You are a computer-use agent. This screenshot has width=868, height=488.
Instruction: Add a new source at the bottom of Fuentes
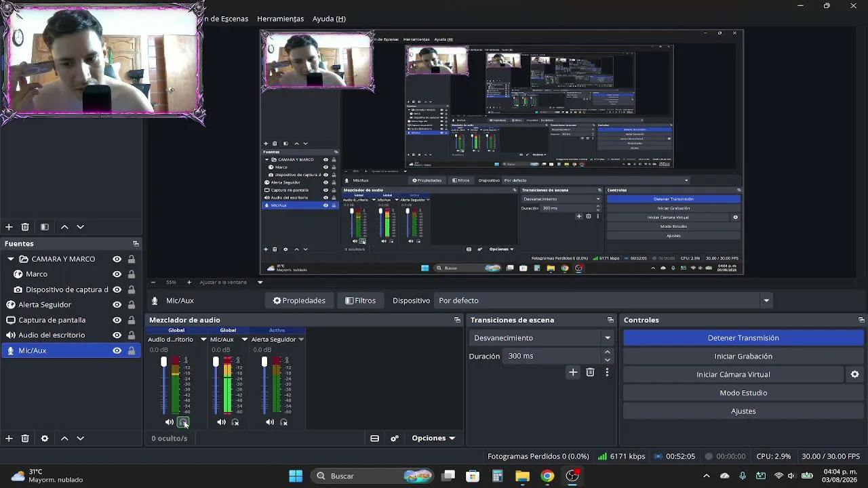point(9,439)
